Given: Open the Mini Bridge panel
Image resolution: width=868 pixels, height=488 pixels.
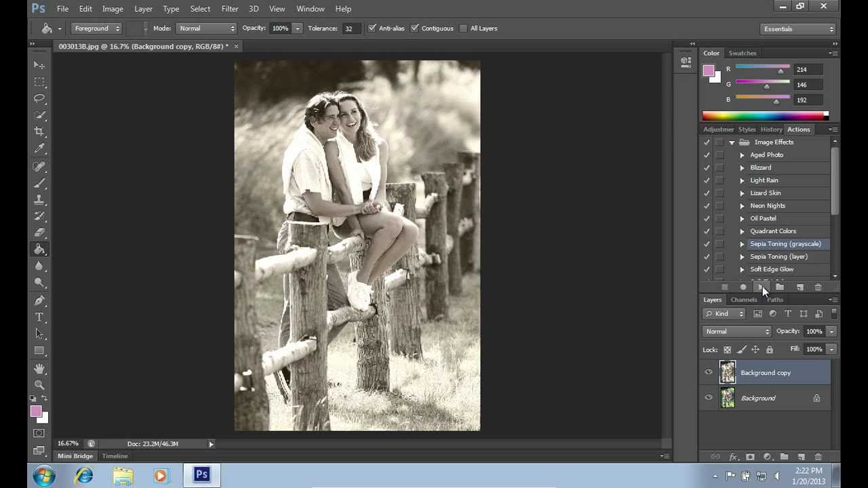Looking at the screenshot, I should pos(75,456).
